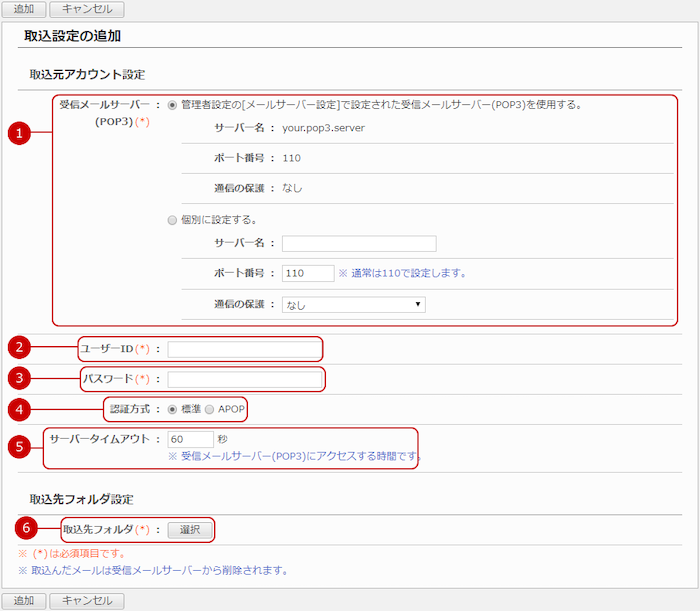Click the red number 6 callout marker
700x611 pixels.
(x=30, y=529)
